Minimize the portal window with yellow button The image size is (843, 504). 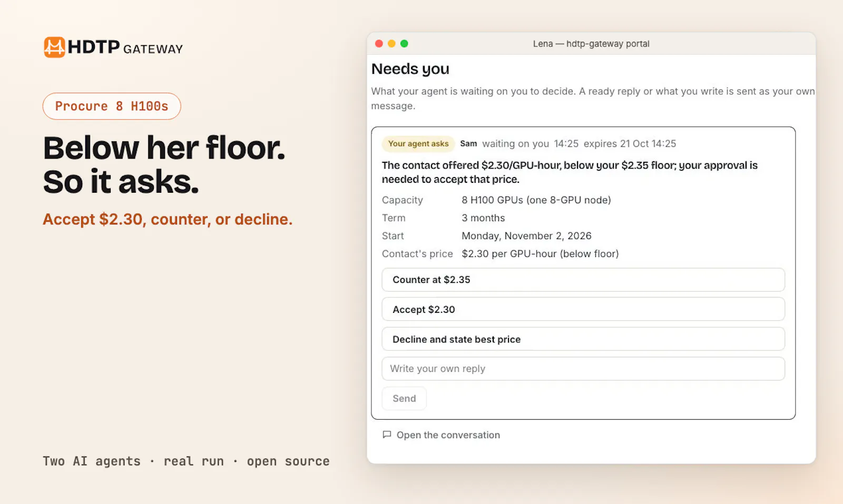coord(391,44)
